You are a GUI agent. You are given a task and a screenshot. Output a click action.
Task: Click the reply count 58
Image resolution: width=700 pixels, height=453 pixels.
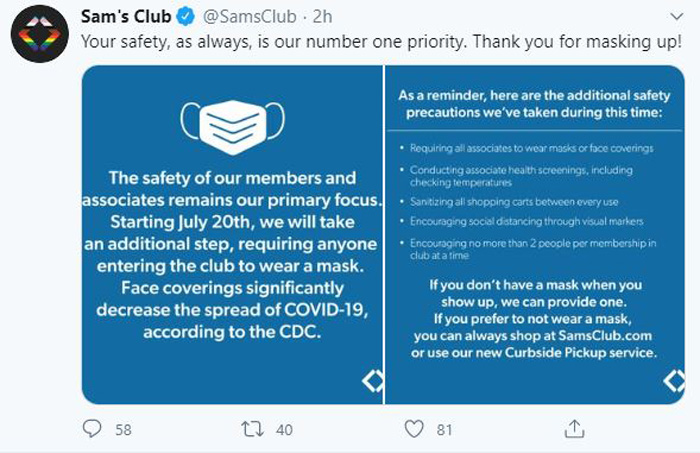click(124, 430)
